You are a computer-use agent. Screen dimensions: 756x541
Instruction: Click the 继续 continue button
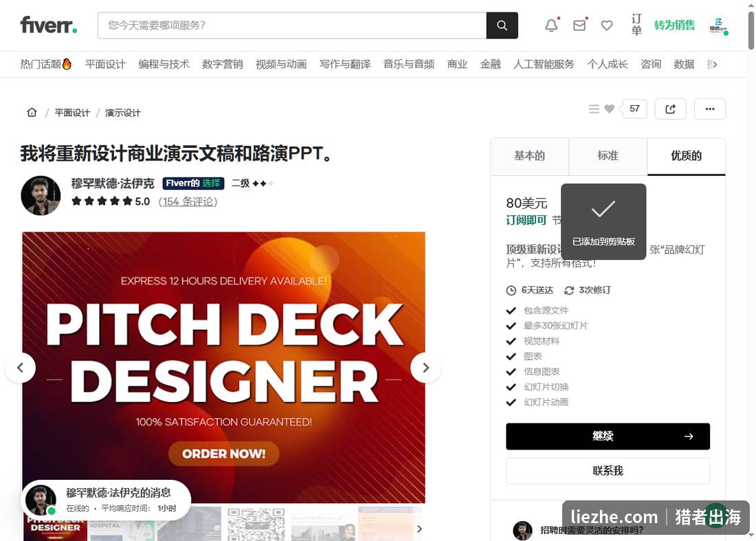point(608,437)
